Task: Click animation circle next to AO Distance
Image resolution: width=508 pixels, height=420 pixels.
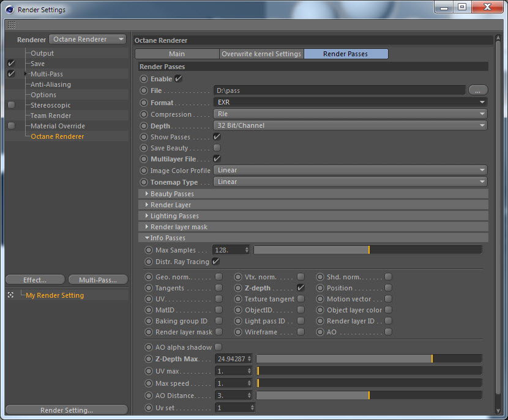Action: coord(149,396)
